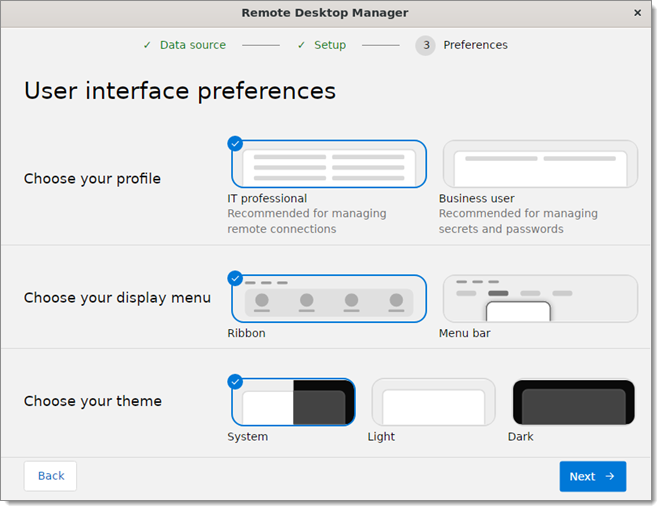Click the Next button
Viewport: 662px width, 511px height.
(593, 476)
